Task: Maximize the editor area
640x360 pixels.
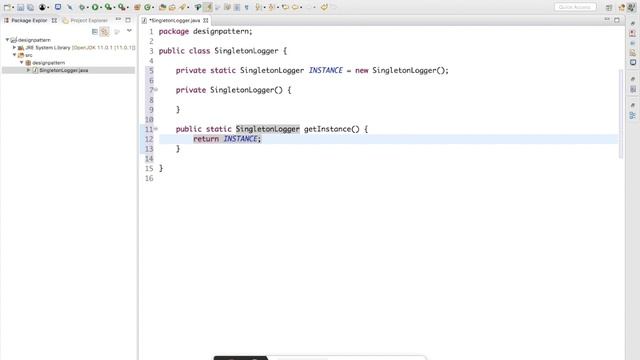Action: click(x=616, y=20)
